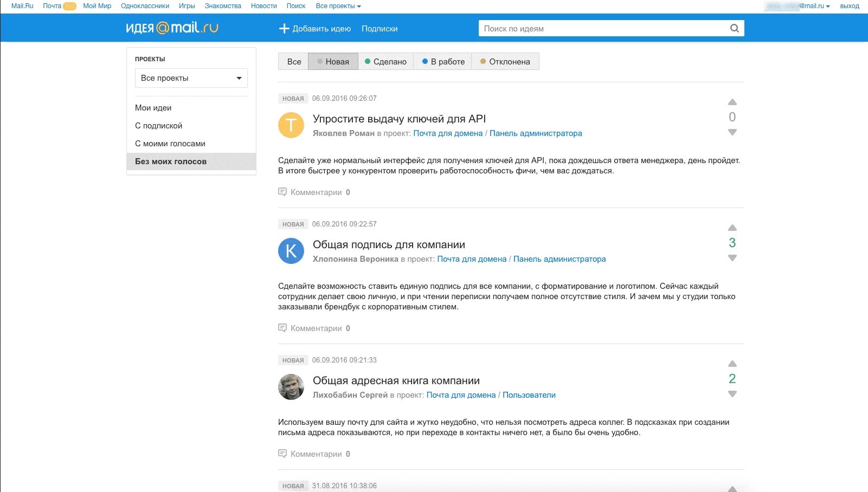Viewport: 868px width, 492px height.
Task: Click author name "Лихобабин Сергей"
Action: pos(350,395)
